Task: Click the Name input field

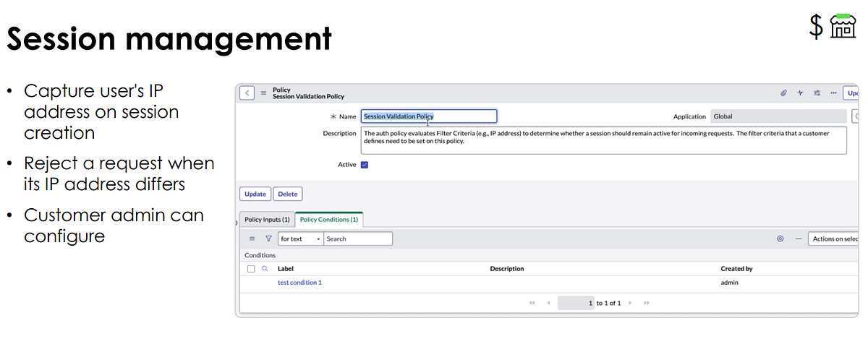Action: click(429, 116)
